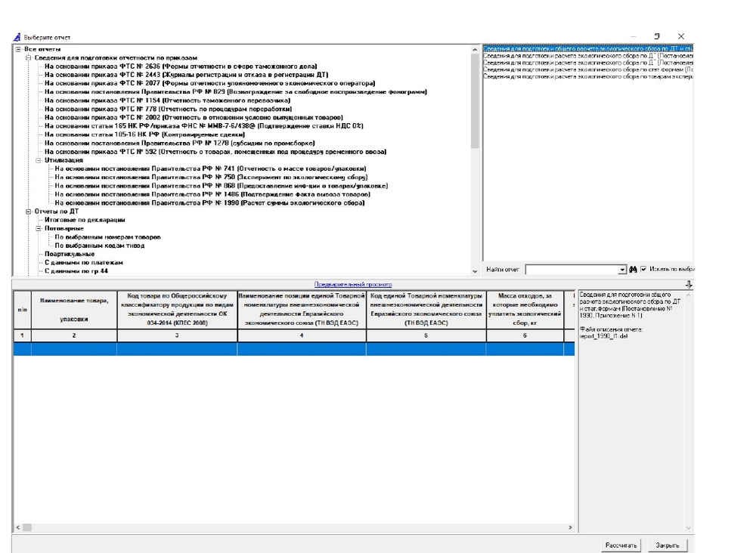Viewport: 756px width, 553px height.
Task: Select 'статьи 105-16 НК РФ' controlled deals
Action: coord(144,135)
